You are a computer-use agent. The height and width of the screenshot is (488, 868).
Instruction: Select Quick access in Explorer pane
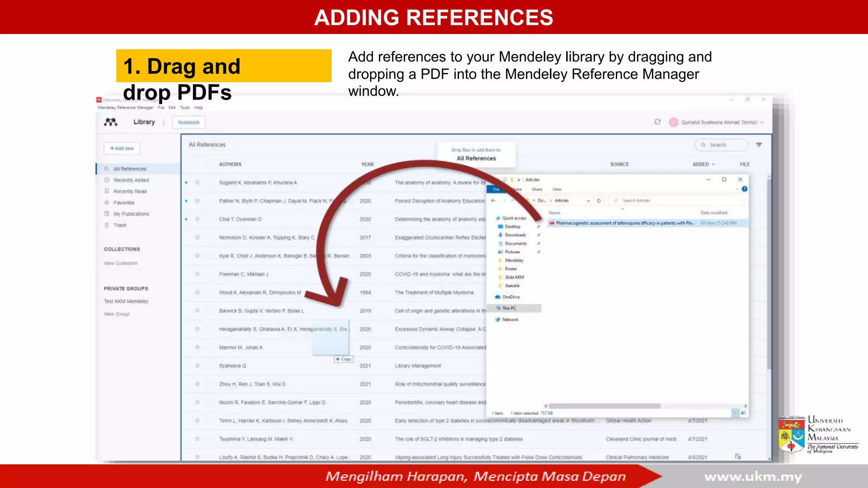512,218
